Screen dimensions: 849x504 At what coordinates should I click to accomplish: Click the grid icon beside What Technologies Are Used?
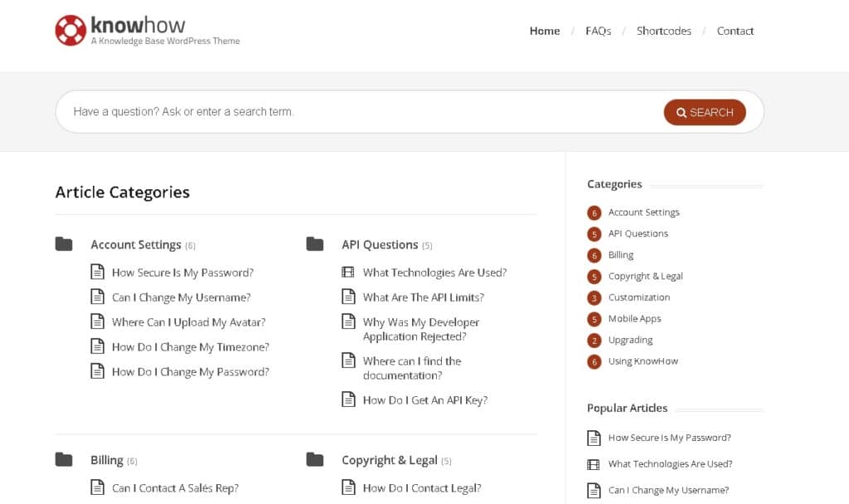click(x=348, y=271)
